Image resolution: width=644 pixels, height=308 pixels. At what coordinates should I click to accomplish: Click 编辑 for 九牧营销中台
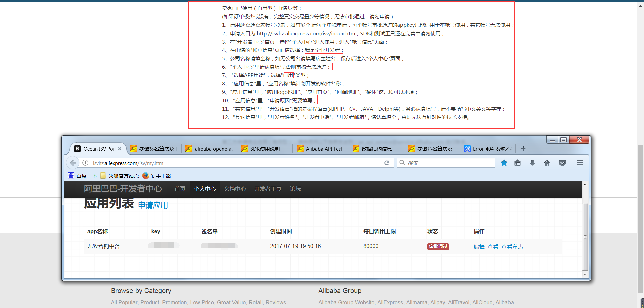tap(479, 247)
